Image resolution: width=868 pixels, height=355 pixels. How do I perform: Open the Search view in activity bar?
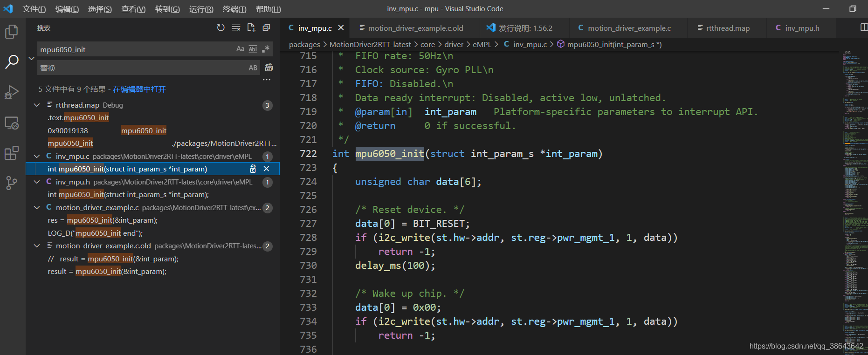[x=11, y=61]
